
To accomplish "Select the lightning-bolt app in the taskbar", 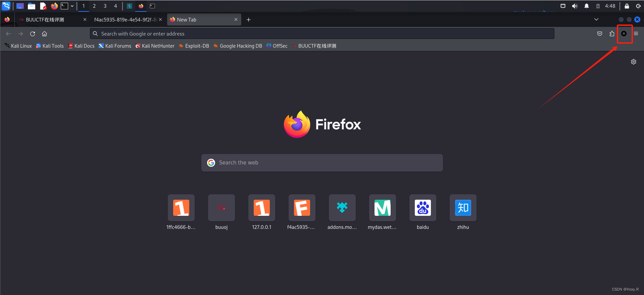I will 130,6.
